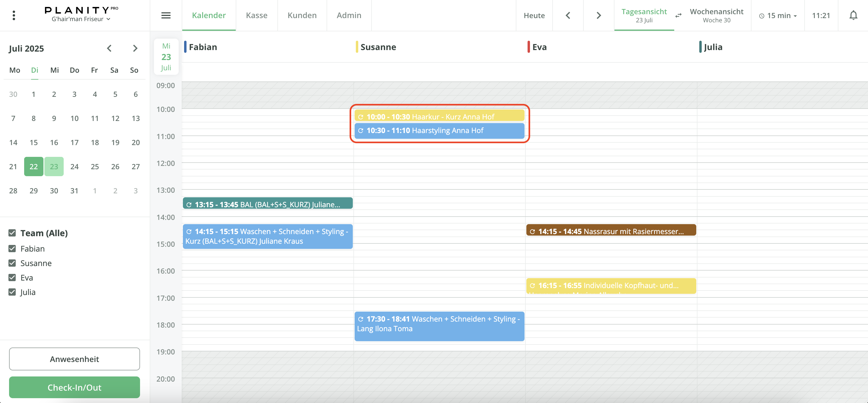The height and width of the screenshot is (403, 868).
Task: Toggle the Team (Alle) checkbox
Action: pos(12,233)
